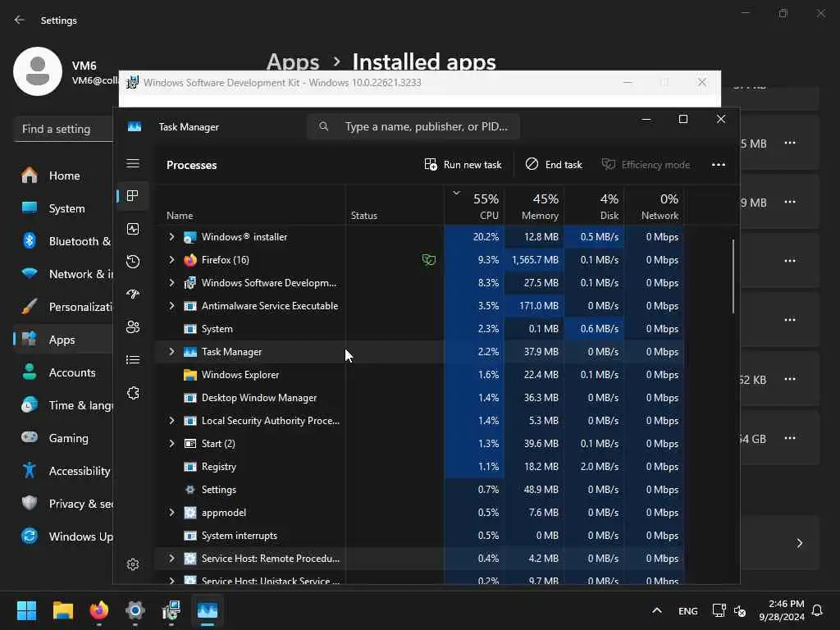Go back using Settings back arrow
Viewport: 840px width, 630px height.
(20, 20)
